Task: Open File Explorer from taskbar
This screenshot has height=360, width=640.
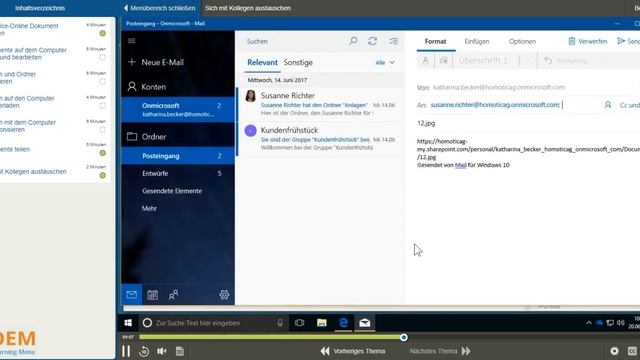Action: (322, 323)
